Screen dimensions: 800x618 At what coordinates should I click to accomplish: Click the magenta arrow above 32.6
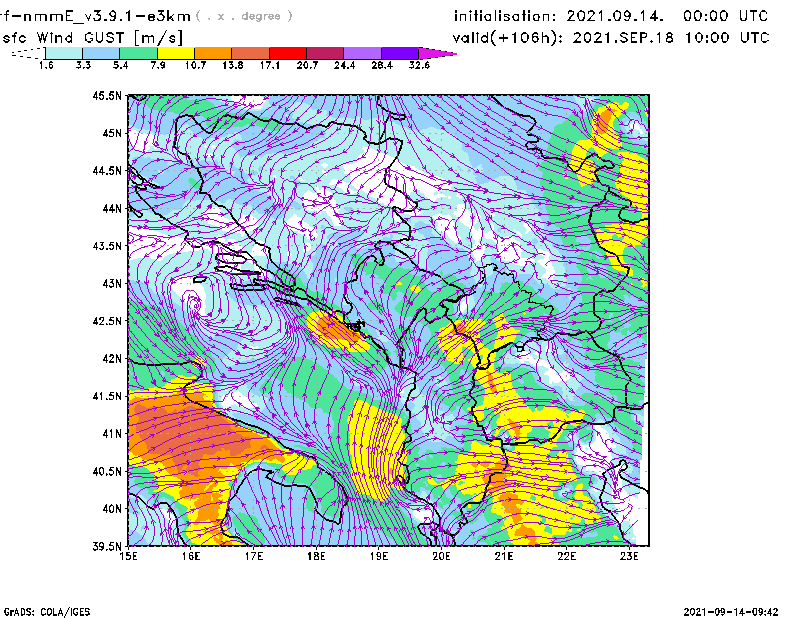point(437,53)
